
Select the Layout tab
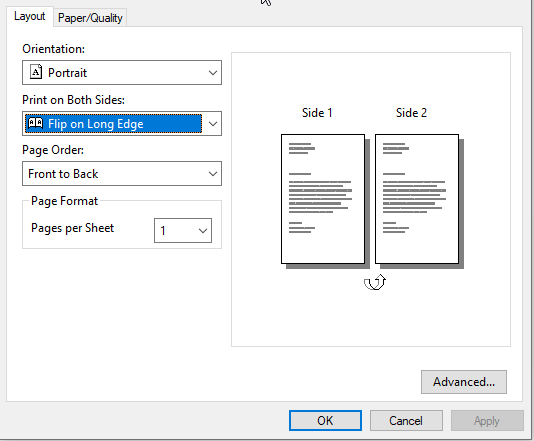tap(30, 16)
